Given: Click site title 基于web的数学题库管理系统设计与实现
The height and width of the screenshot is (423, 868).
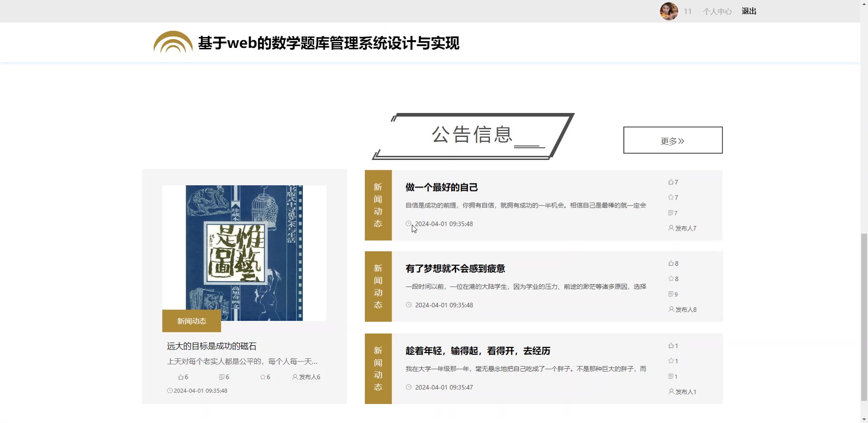Looking at the screenshot, I should tap(329, 43).
